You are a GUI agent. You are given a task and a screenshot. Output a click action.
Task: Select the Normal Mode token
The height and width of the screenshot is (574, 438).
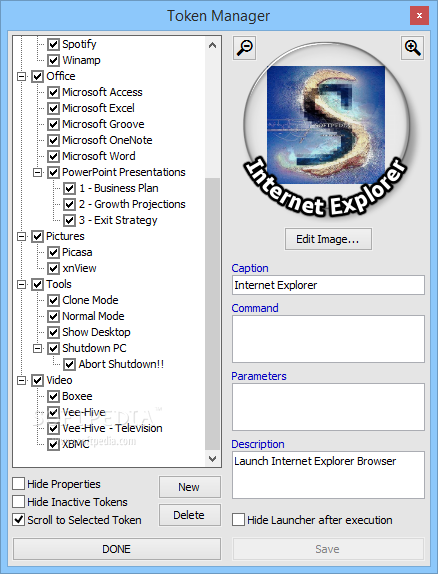pyautogui.click(x=93, y=316)
